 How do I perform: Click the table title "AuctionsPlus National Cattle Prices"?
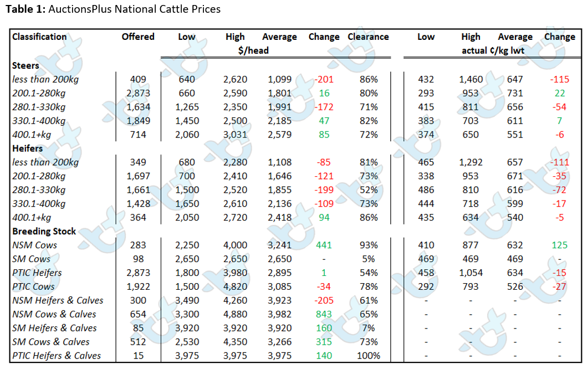coord(134,9)
